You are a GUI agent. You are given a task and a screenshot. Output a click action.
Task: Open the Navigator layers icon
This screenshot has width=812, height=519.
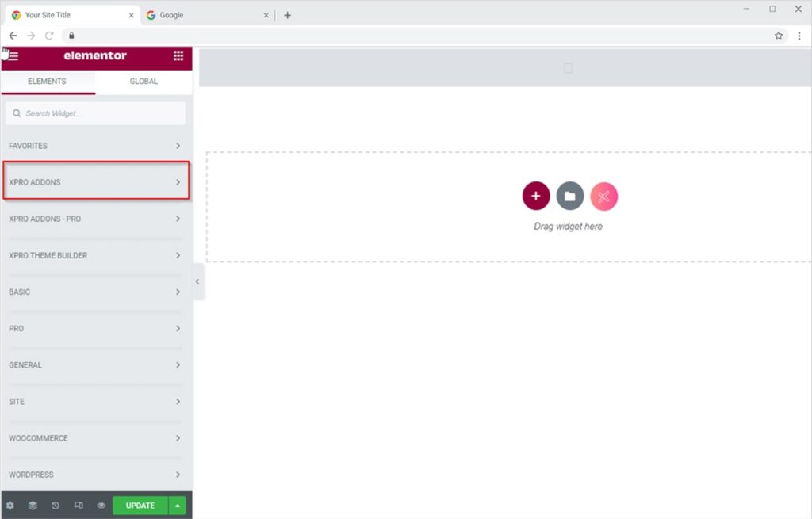click(x=33, y=506)
